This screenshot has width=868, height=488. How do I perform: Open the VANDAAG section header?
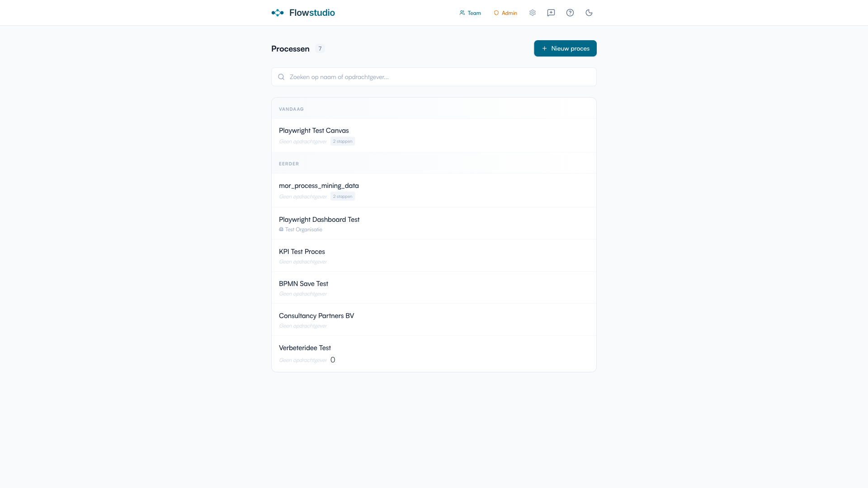tap(292, 109)
